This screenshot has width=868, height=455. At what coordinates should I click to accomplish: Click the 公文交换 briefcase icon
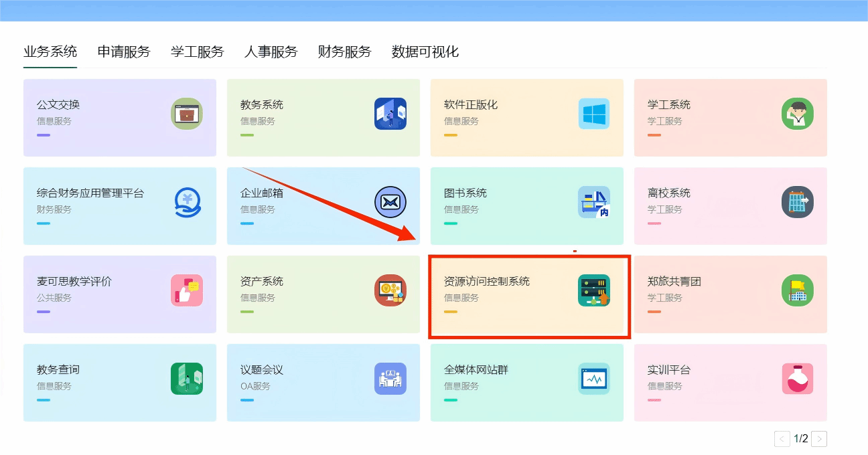point(186,114)
